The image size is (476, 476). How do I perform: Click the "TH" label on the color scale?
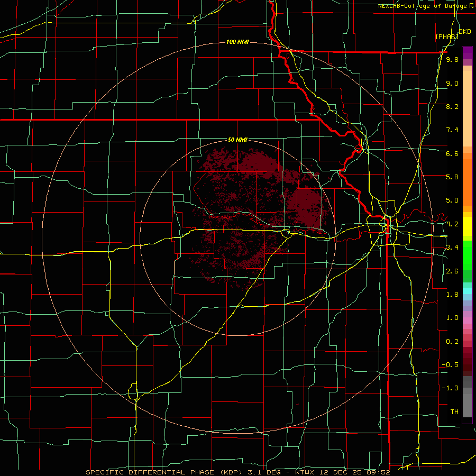click(454, 412)
